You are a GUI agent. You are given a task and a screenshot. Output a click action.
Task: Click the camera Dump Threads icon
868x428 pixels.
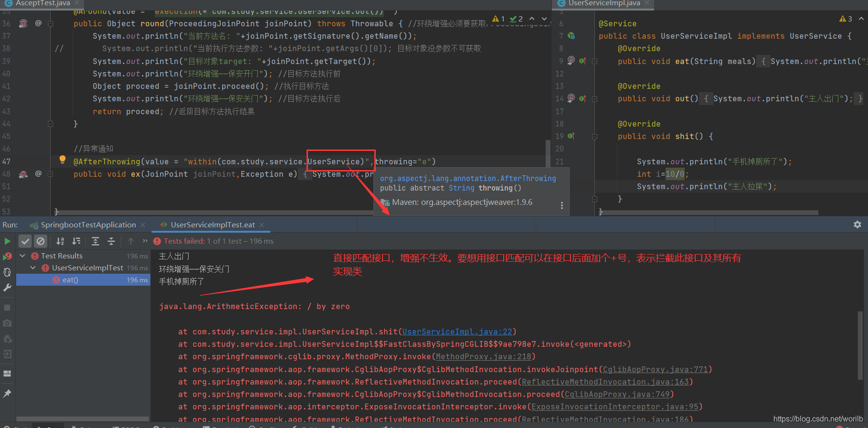tap(7, 323)
